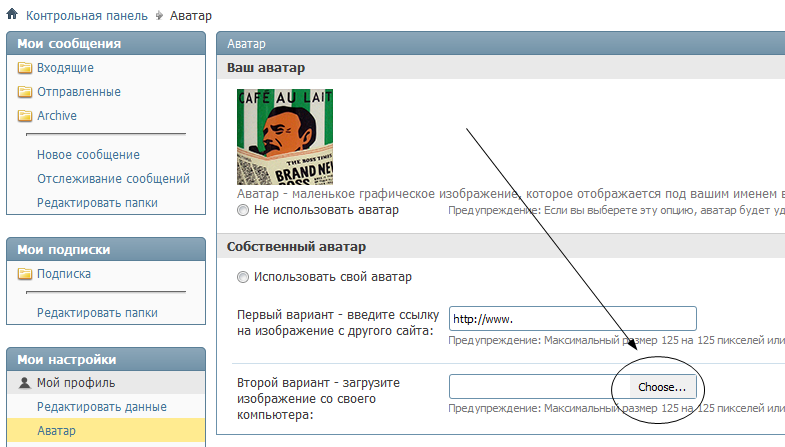Click the folder icon beside Подписка

[25, 274]
